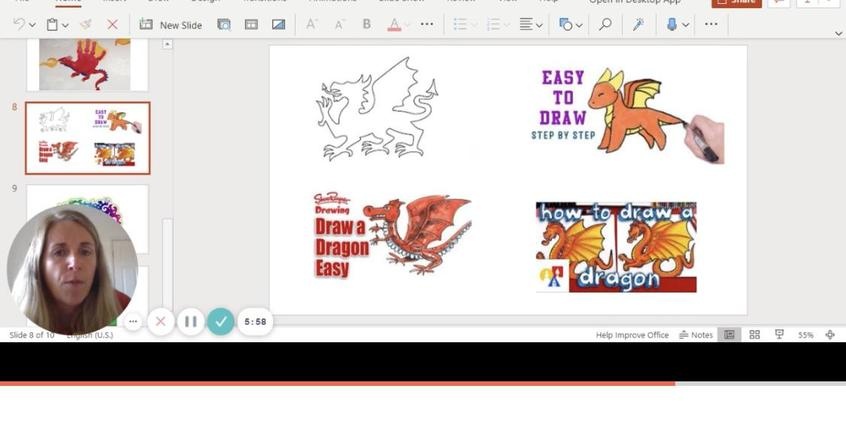Screen dimensions: 846x425
Task: Click the Undo arrow icon
Action: coord(19,24)
